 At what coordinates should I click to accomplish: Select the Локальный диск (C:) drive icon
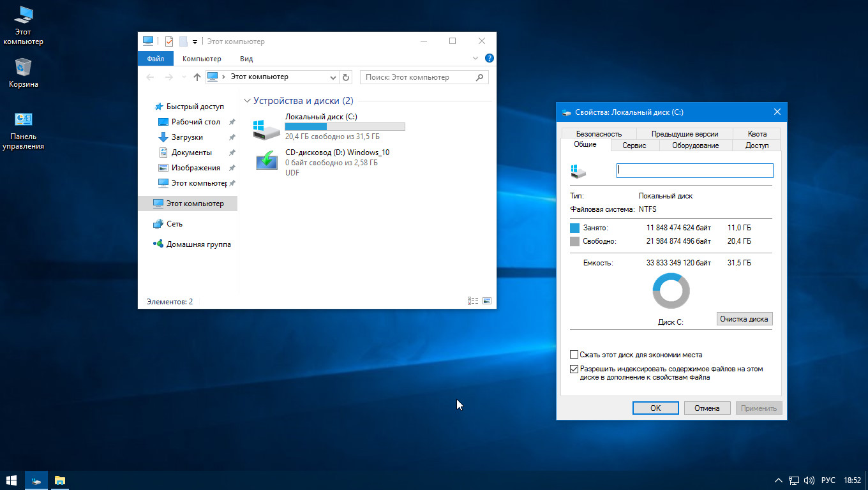pos(266,128)
